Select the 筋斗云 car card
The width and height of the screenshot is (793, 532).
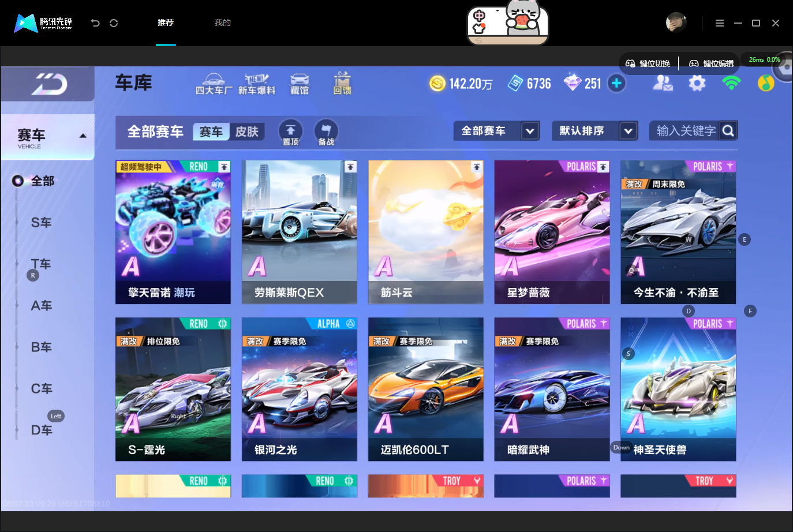point(426,232)
